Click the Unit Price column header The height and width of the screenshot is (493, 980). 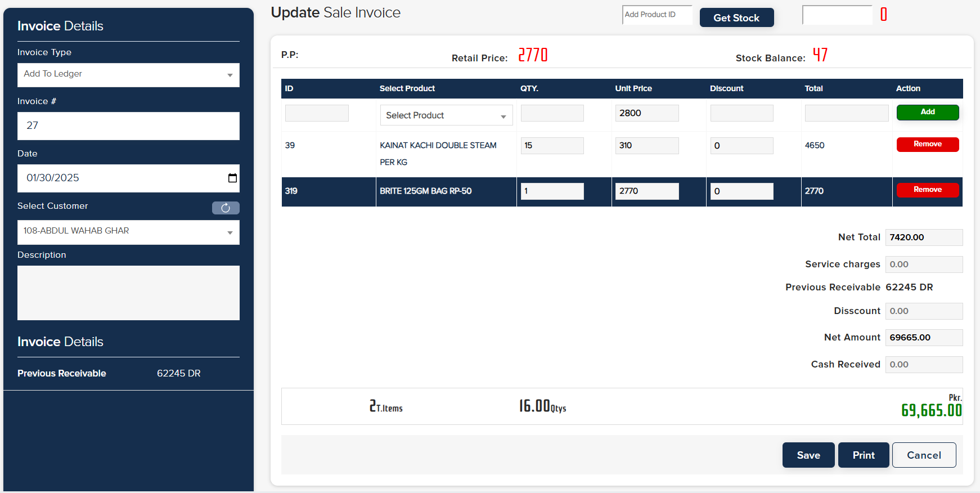tap(633, 88)
